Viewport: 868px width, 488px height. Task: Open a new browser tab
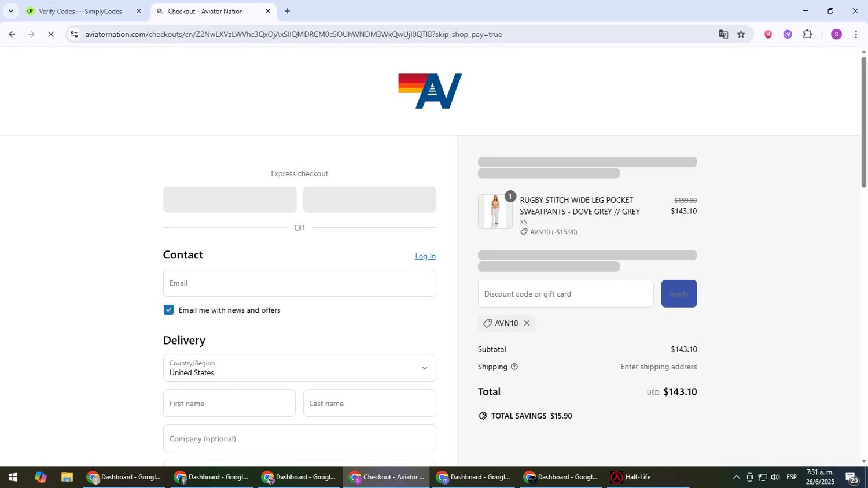pyautogui.click(x=288, y=11)
